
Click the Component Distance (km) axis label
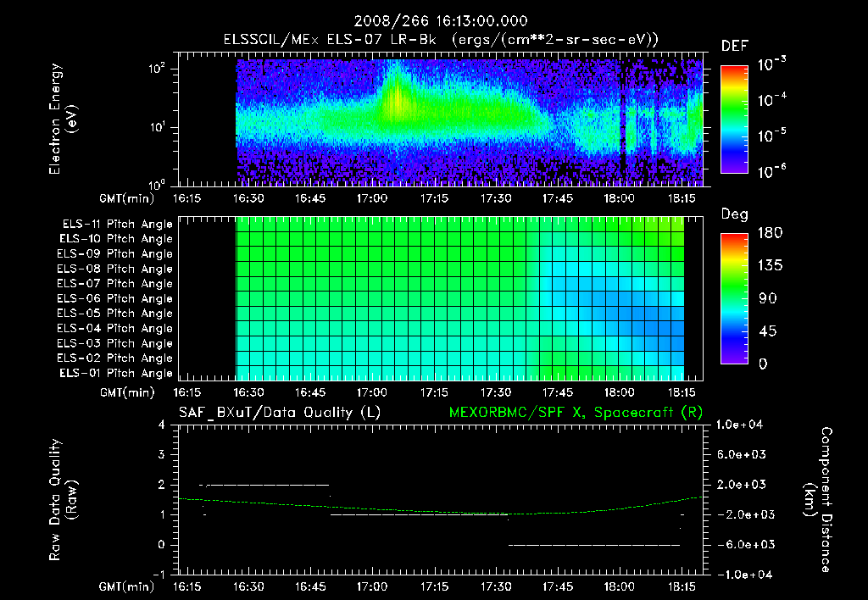(818, 500)
